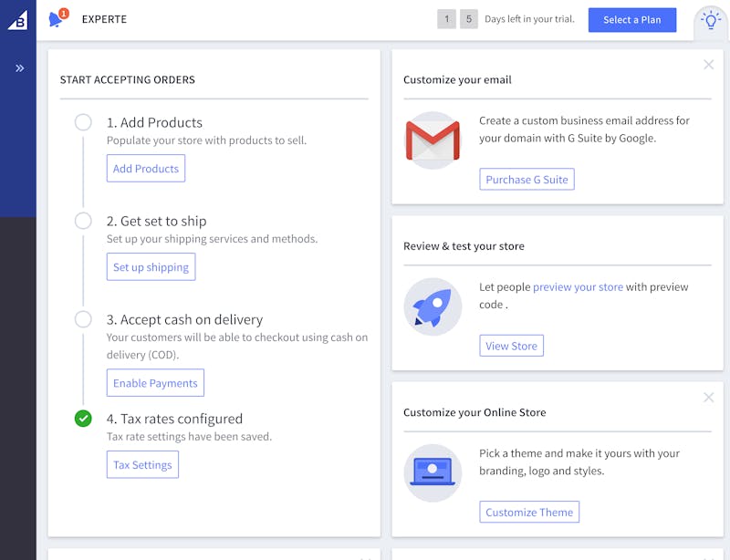This screenshot has height=560, width=730.
Task: Open Tax Settings
Action: point(142,464)
